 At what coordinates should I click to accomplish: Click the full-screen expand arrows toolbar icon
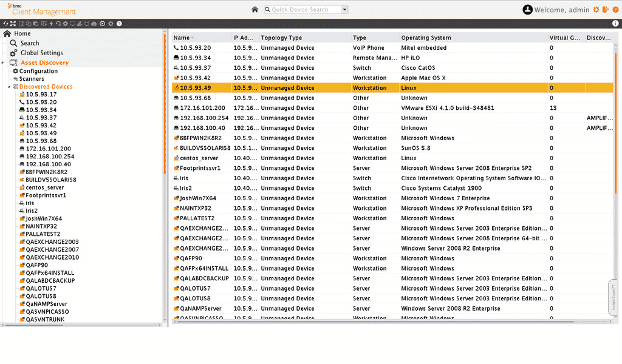13,24
